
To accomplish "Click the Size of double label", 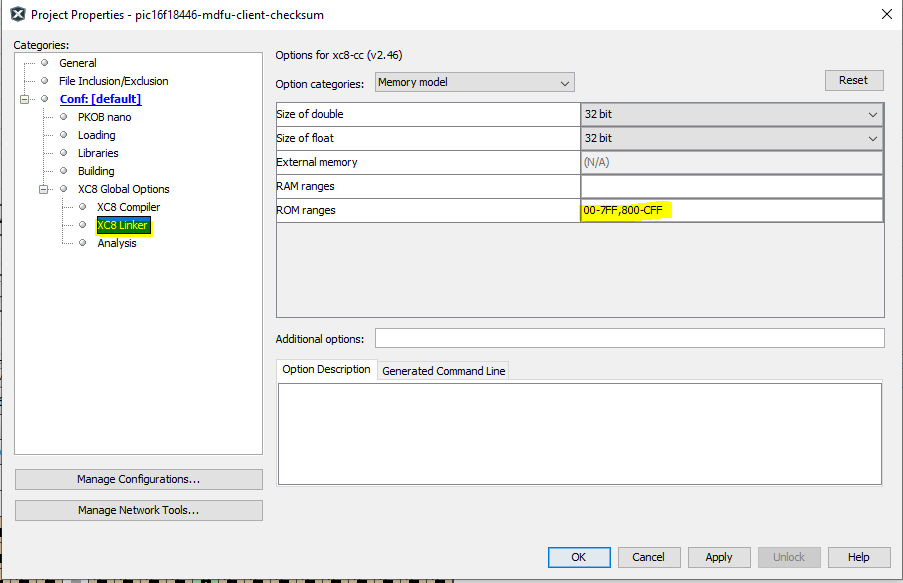I will (310, 114).
